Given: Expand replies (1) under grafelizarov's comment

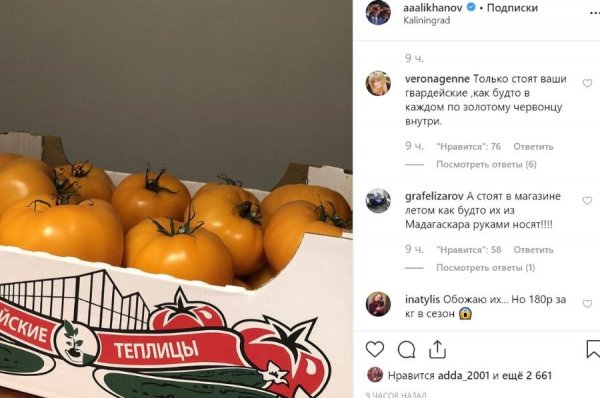Looking at the screenshot, I should [486, 268].
